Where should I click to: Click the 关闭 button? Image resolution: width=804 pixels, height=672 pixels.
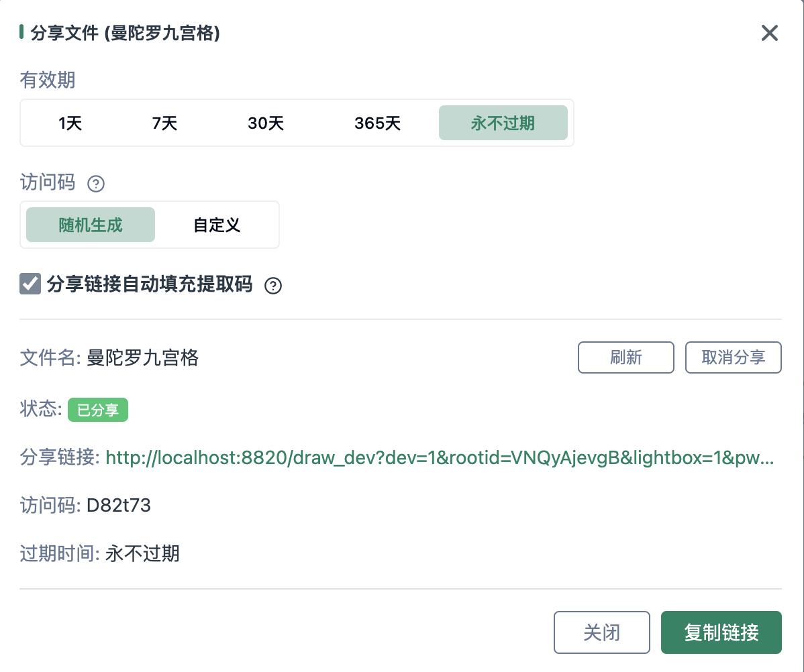tap(601, 632)
